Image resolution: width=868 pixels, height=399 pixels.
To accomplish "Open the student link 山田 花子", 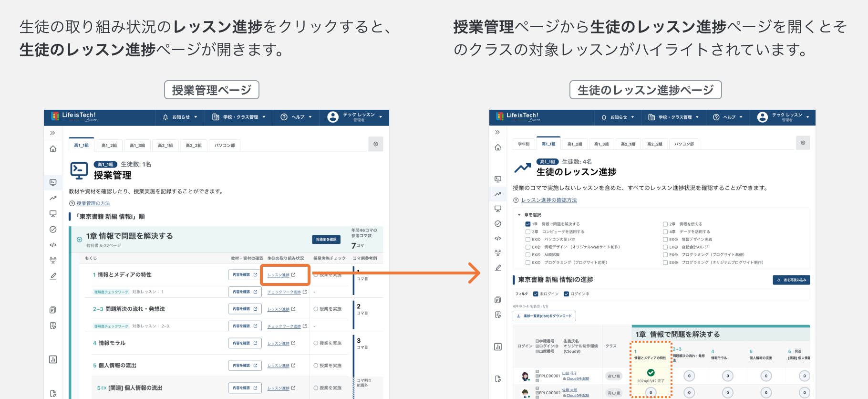I will point(569,373).
